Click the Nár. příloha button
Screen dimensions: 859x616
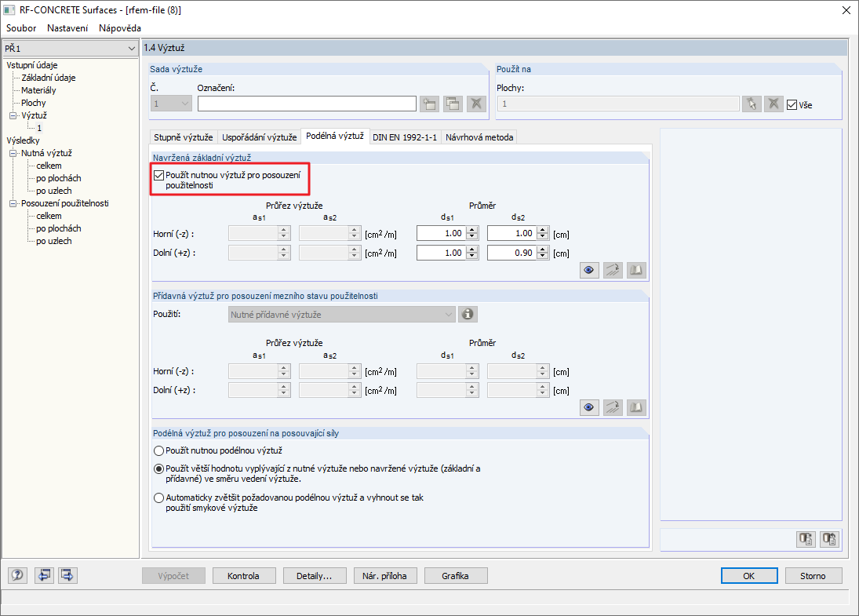(x=384, y=576)
